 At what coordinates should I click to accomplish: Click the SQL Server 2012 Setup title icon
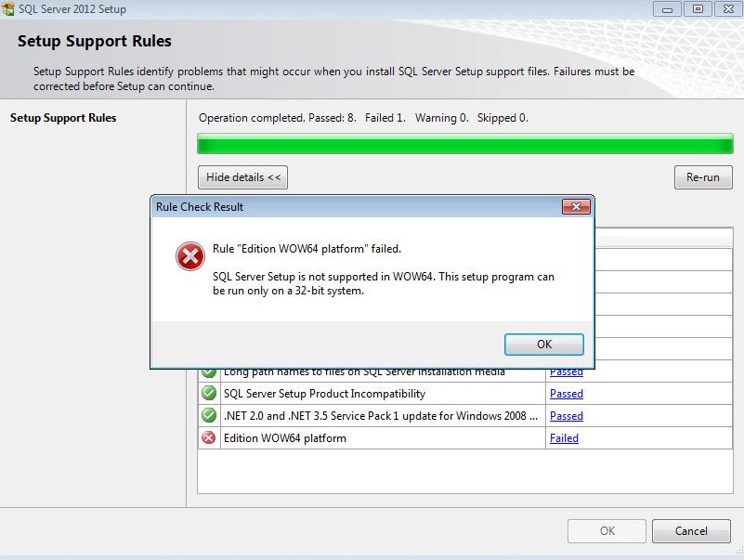(x=8, y=8)
